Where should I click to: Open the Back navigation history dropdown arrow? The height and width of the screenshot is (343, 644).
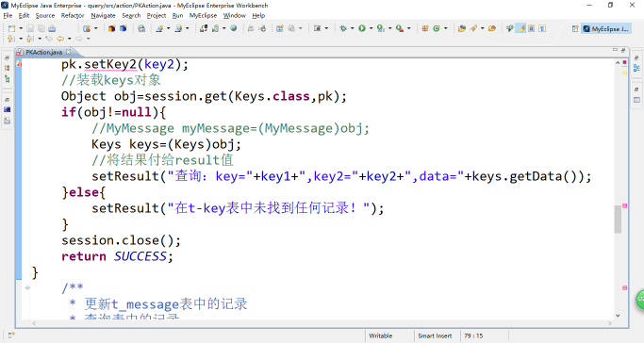pos(70,39)
